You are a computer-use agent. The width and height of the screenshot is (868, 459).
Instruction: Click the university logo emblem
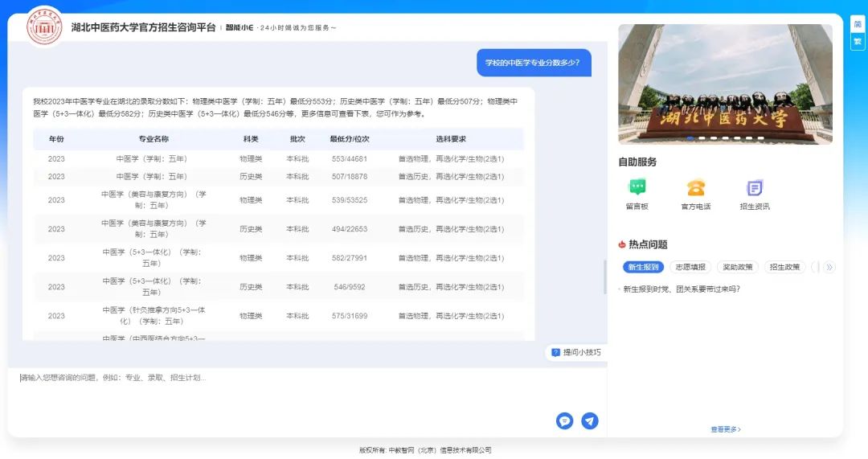click(x=44, y=27)
